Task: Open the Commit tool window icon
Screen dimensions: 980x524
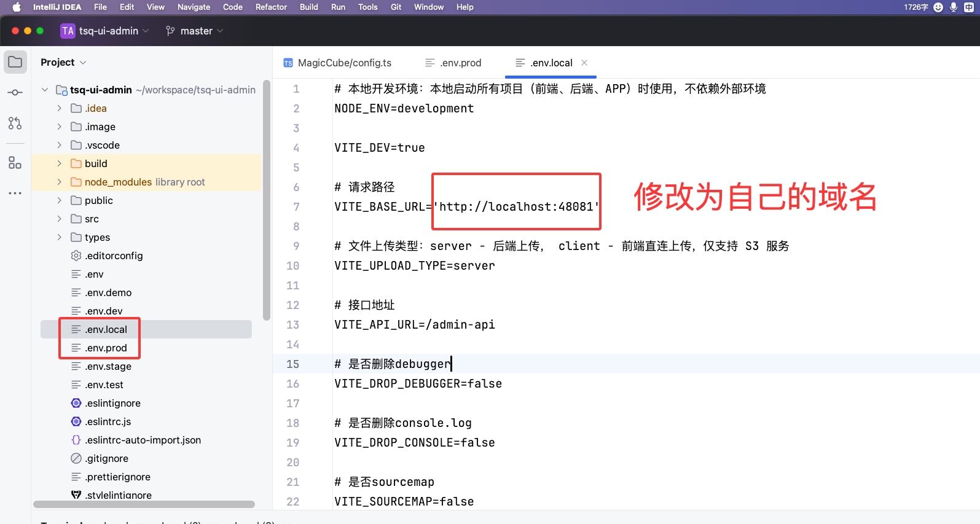Action: pos(15,93)
